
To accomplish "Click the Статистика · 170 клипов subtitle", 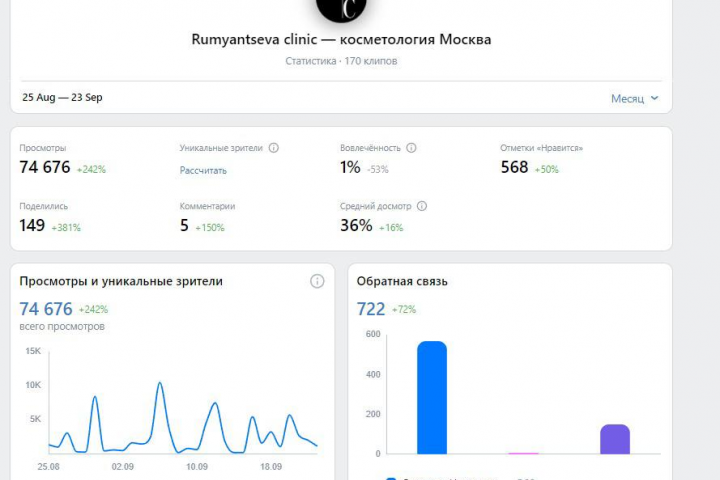I will tap(341, 61).
